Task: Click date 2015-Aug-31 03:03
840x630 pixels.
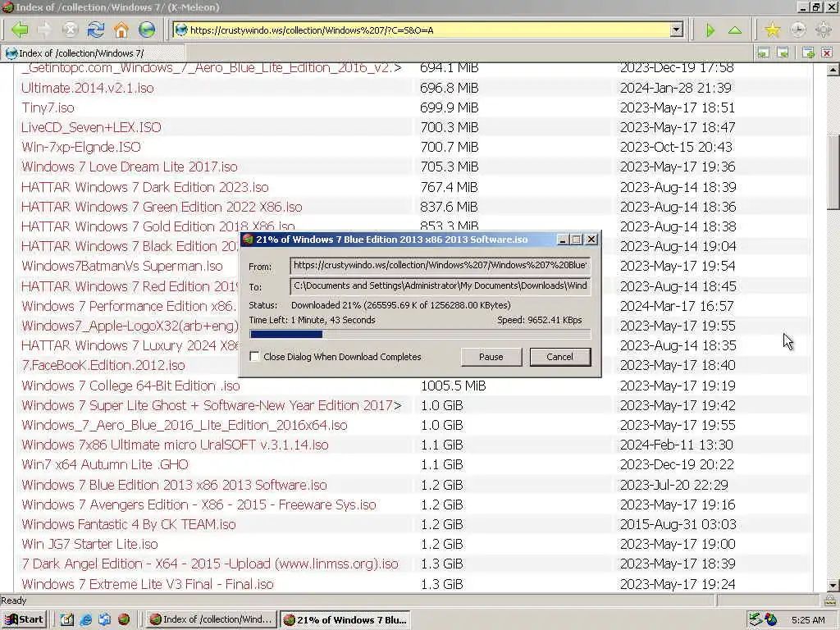Action: click(678, 524)
